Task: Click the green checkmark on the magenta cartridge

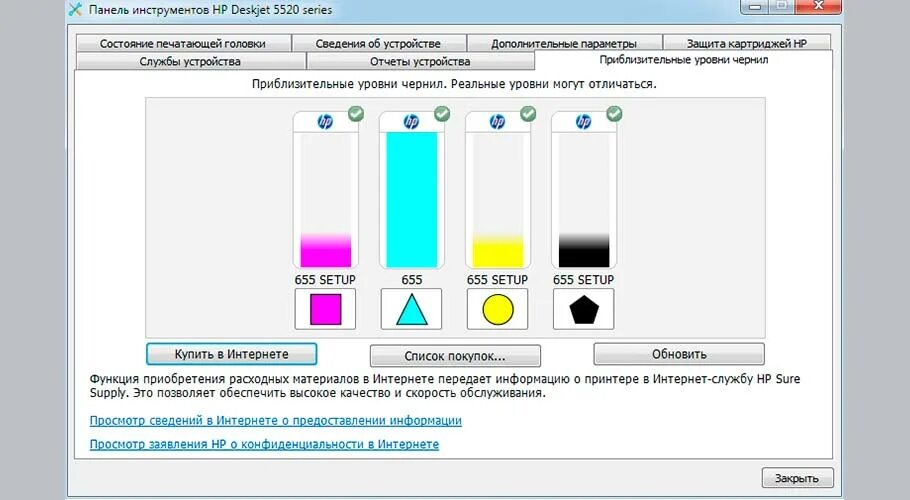Action: click(x=356, y=114)
